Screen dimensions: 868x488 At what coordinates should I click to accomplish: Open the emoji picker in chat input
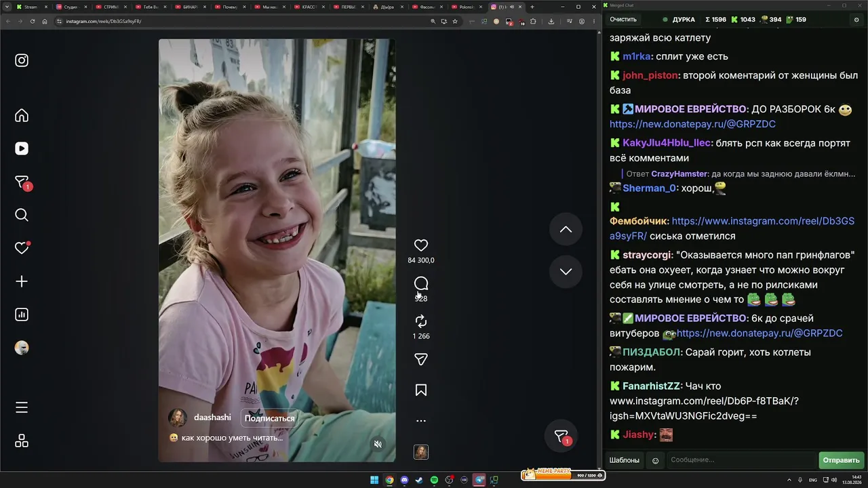(x=655, y=460)
